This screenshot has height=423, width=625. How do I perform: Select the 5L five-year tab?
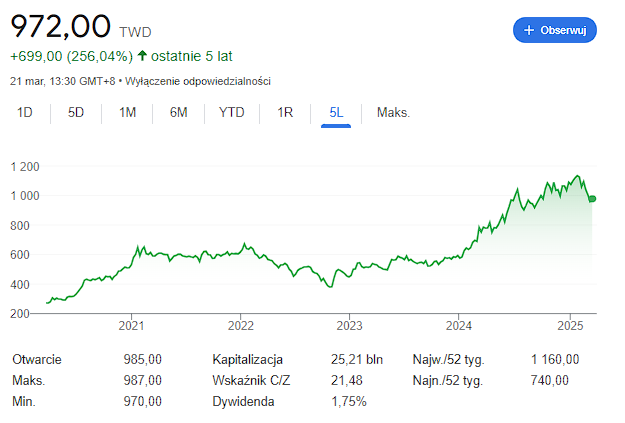(336, 113)
